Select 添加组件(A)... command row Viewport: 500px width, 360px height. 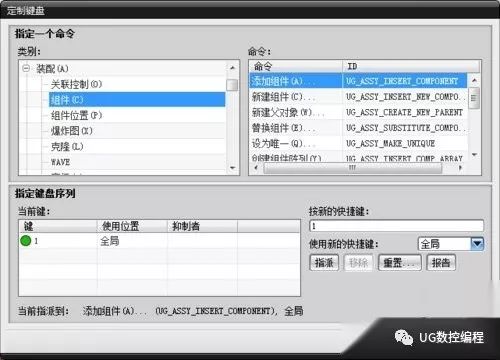[358, 81]
